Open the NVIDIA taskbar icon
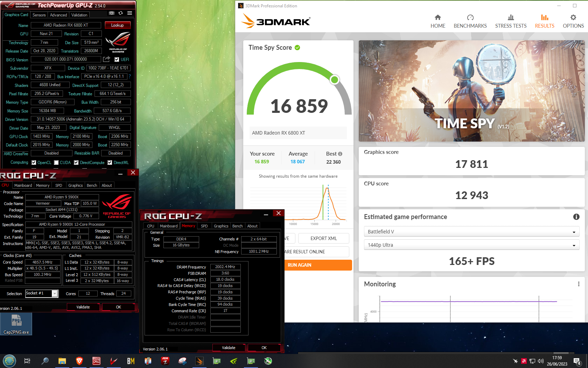 (x=234, y=361)
